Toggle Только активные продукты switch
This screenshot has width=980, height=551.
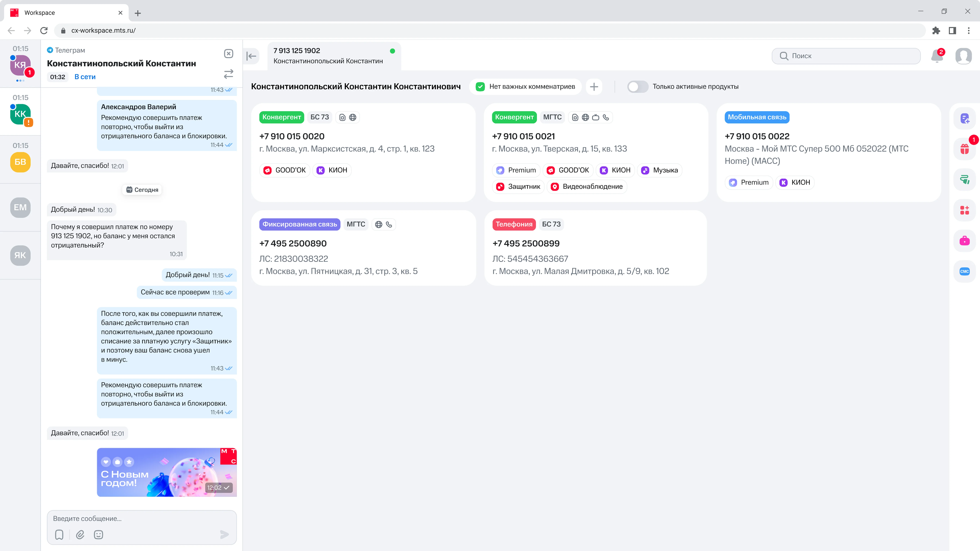[x=638, y=87]
